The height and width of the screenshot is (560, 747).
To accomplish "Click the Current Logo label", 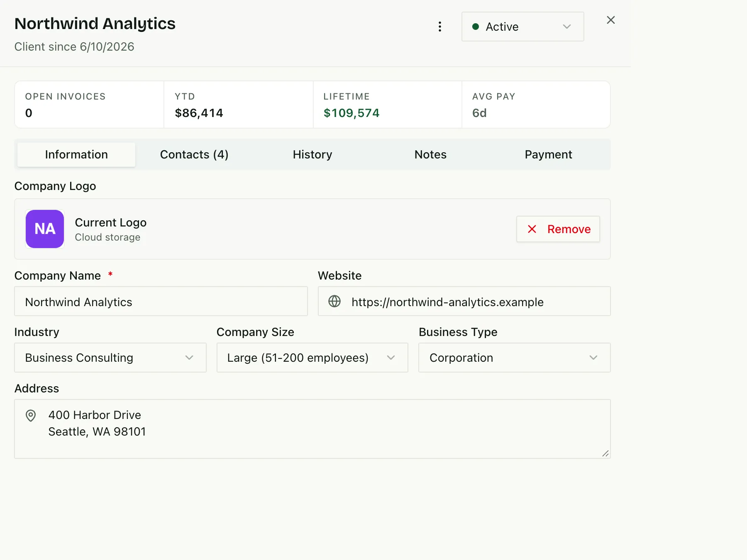I will tap(111, 222).
